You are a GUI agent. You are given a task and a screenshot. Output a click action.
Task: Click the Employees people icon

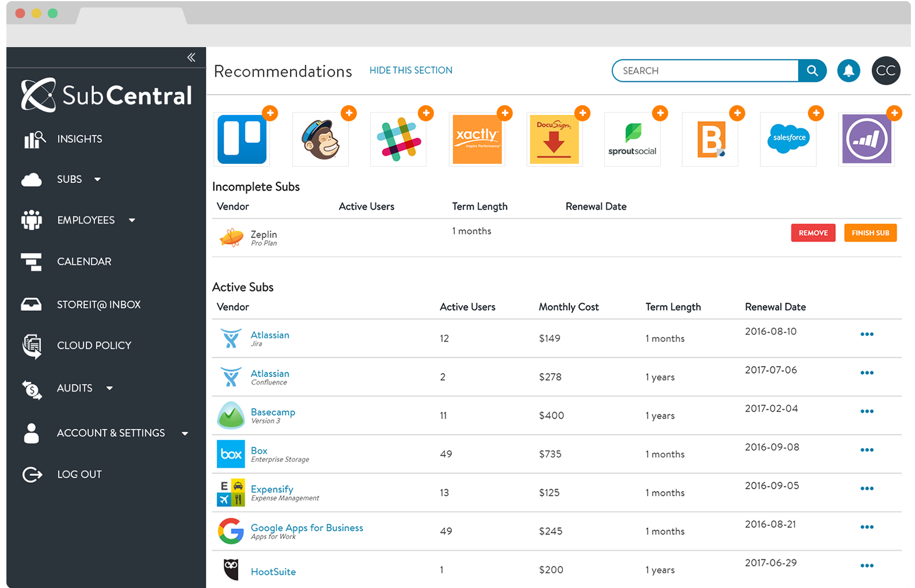[31, 220]
